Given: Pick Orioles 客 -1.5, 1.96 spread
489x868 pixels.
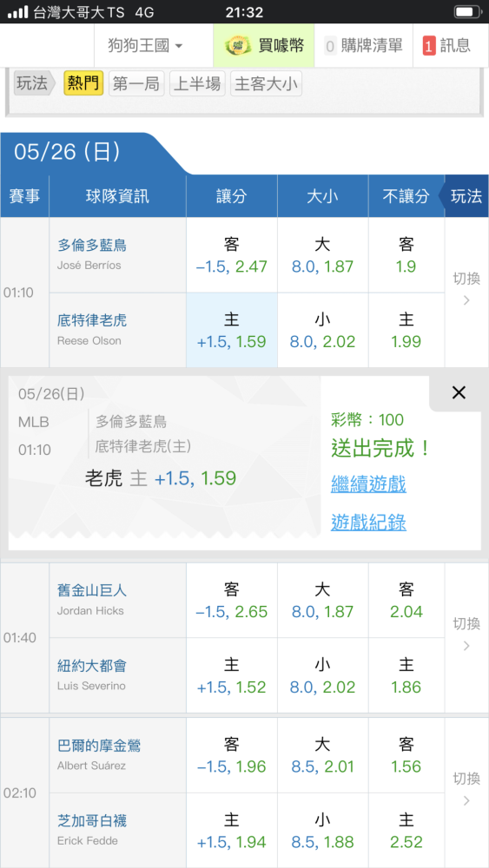Looking at the screenshot, I should coord(232,755).
